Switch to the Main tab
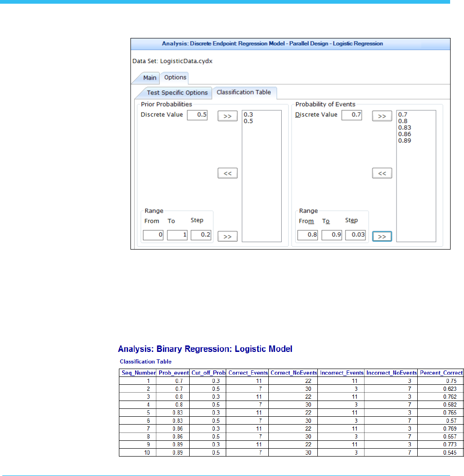 [149, 78]
